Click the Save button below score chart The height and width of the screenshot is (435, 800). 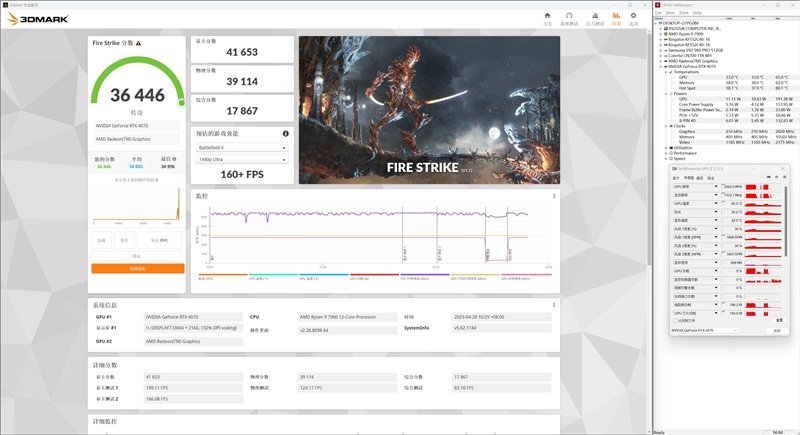click(124, 240)
